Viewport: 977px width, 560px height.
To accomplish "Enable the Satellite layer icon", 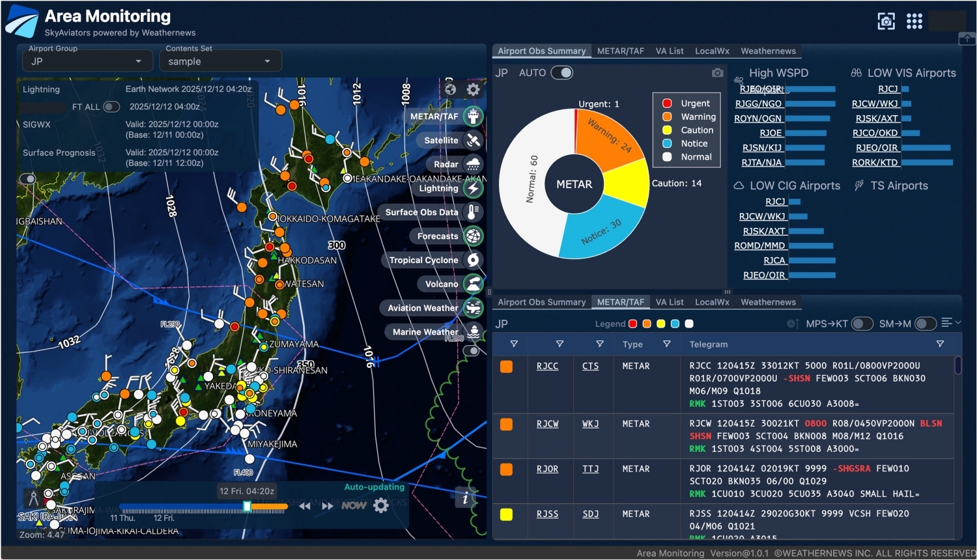I will pos(473,141).
